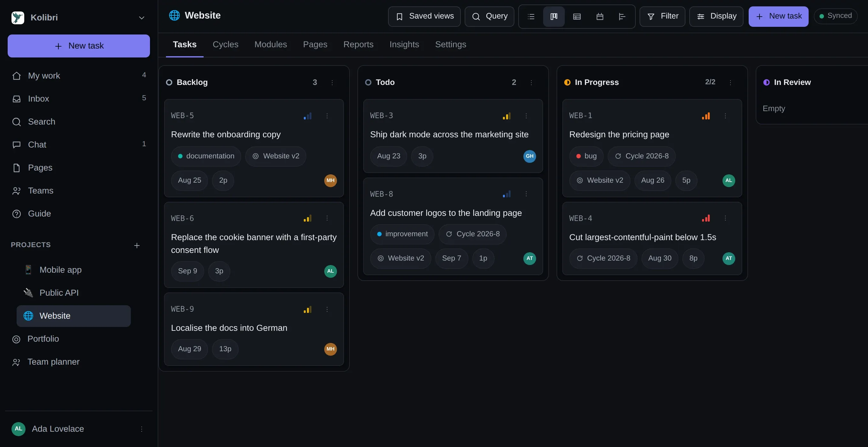Image resolution: width=868 pixels, height=447 pixels.
Task: Click GH assignee avatar on WEB-3
Action: click(529, 156)
